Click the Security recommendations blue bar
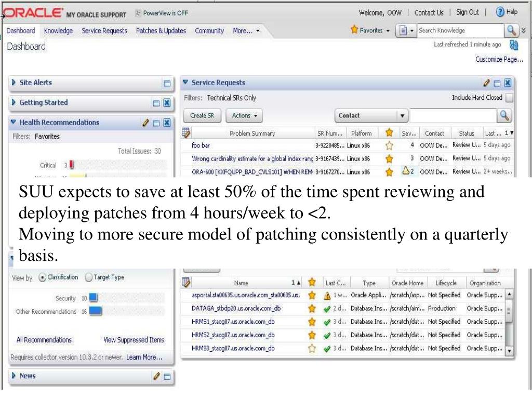Image resolution: width=532 pixels, height=399 pixels. [94, 298]
